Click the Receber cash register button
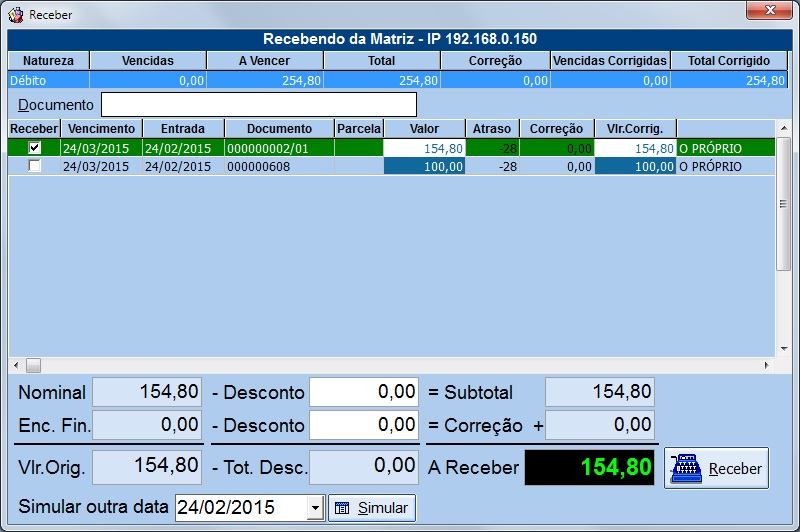The width and height of the screenshot is (800, 532). 716,468
